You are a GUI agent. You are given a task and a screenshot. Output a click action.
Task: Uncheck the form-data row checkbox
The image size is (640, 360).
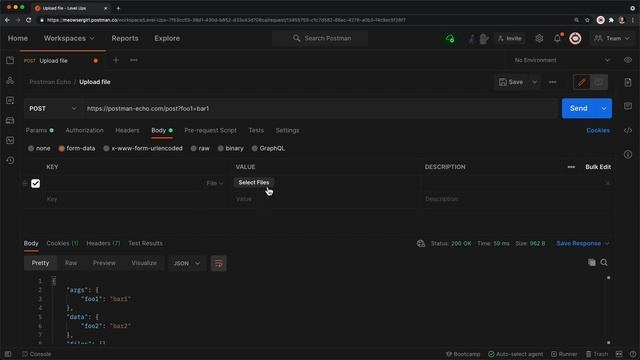pos(36,183)
